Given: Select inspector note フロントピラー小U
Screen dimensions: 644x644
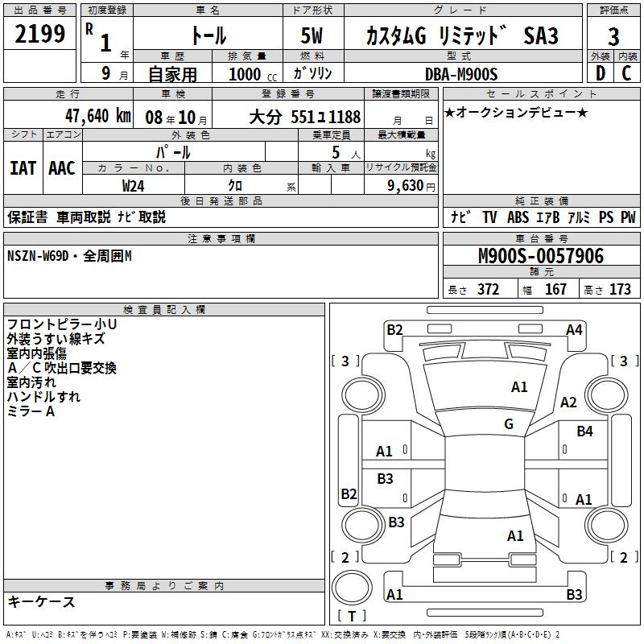Looking at the screenshot, I should 62,324.
